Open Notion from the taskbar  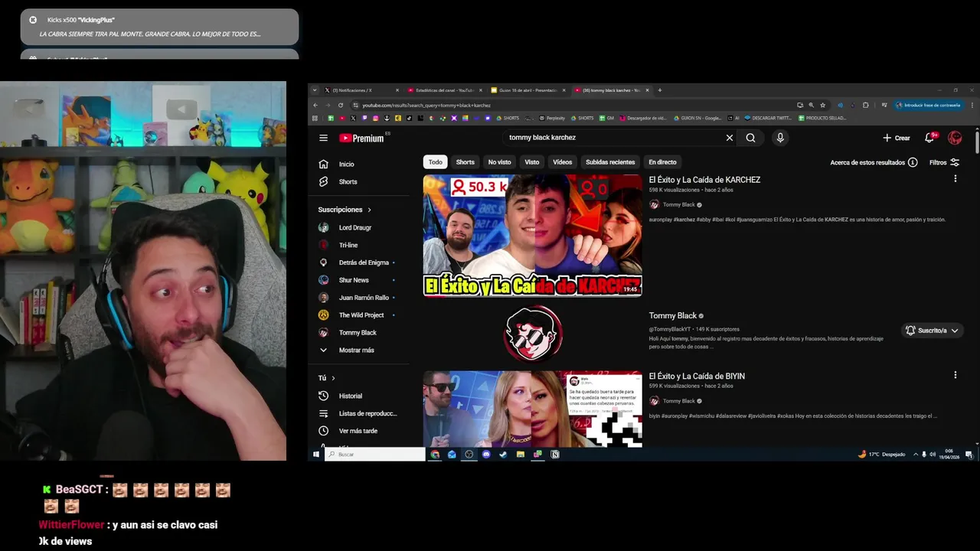pyautogui.click(x=555, y=455)
